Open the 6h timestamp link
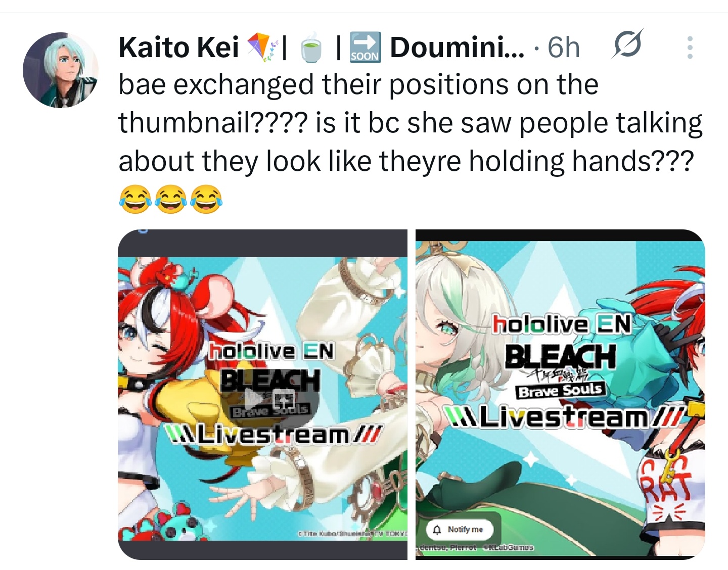 coord(564,47)
